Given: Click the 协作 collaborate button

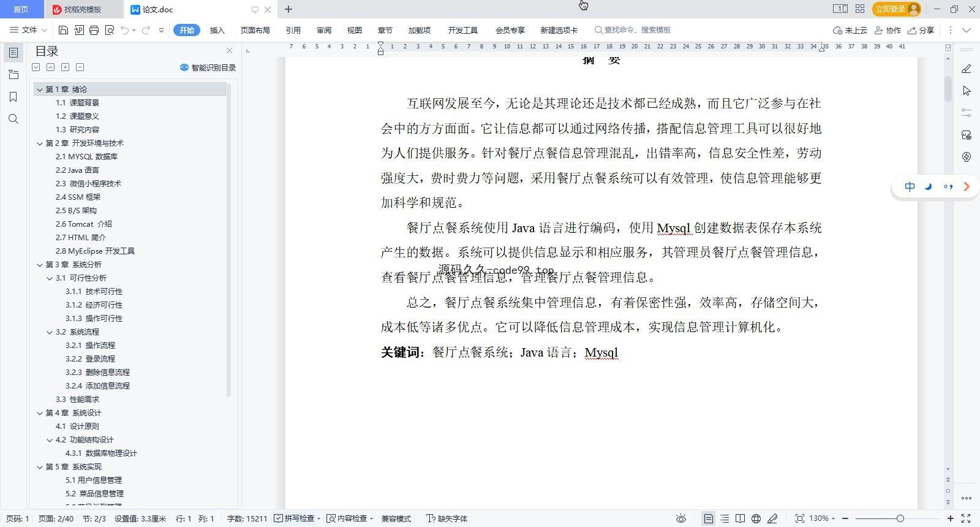Looking at the screenshot, I should tap(888, 30).
